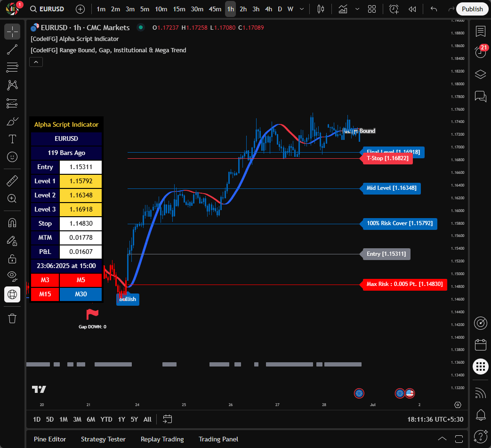Viewport: 491px width, 448px height.
Task: Toggle magnet snap mode
Action: click(12, 222)
